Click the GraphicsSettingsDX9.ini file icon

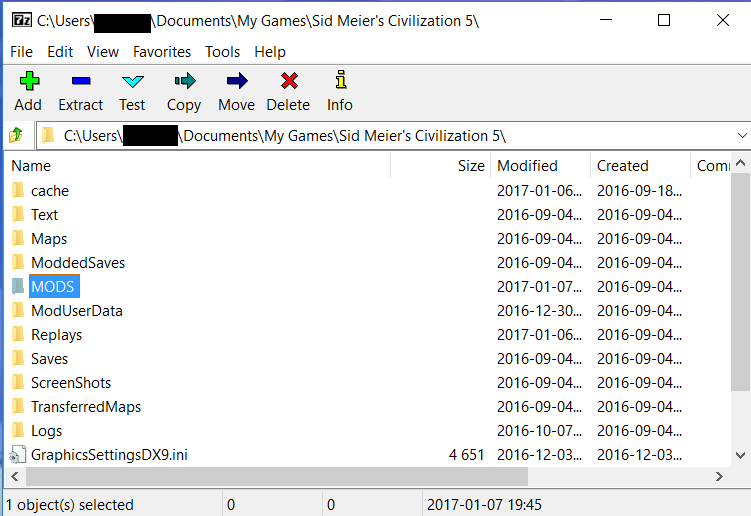coord(17,454)
